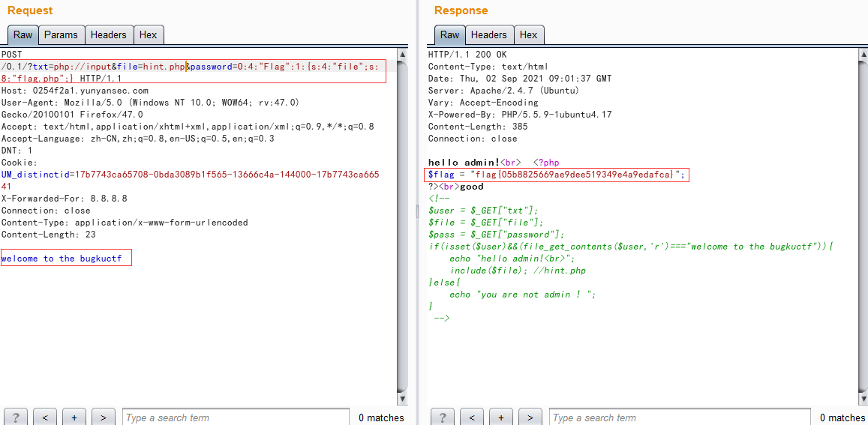Switch to the Response Headers tab
The image size is (868, 425).
click(489, 35)
